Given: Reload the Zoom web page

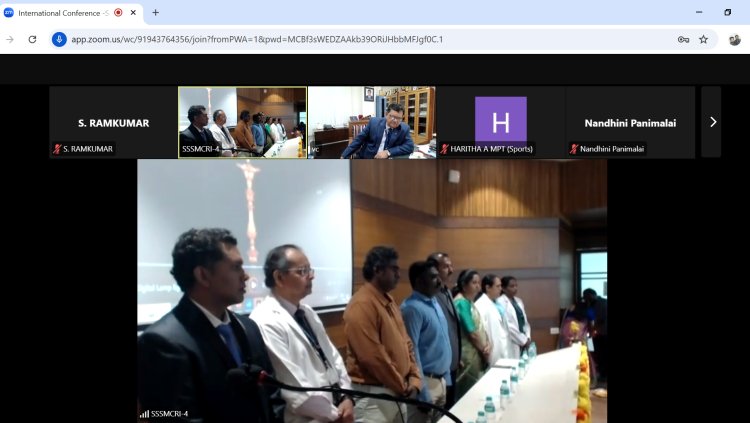Looking at the screenshot, I should 33,39.
